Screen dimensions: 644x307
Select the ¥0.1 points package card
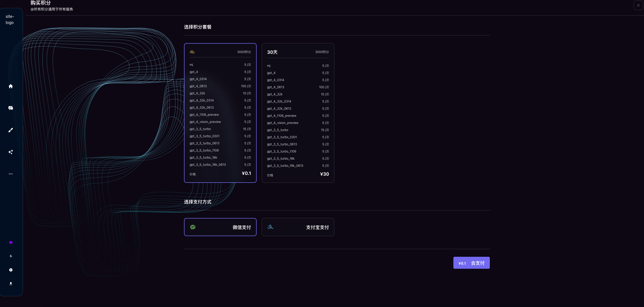pos(220,113)
